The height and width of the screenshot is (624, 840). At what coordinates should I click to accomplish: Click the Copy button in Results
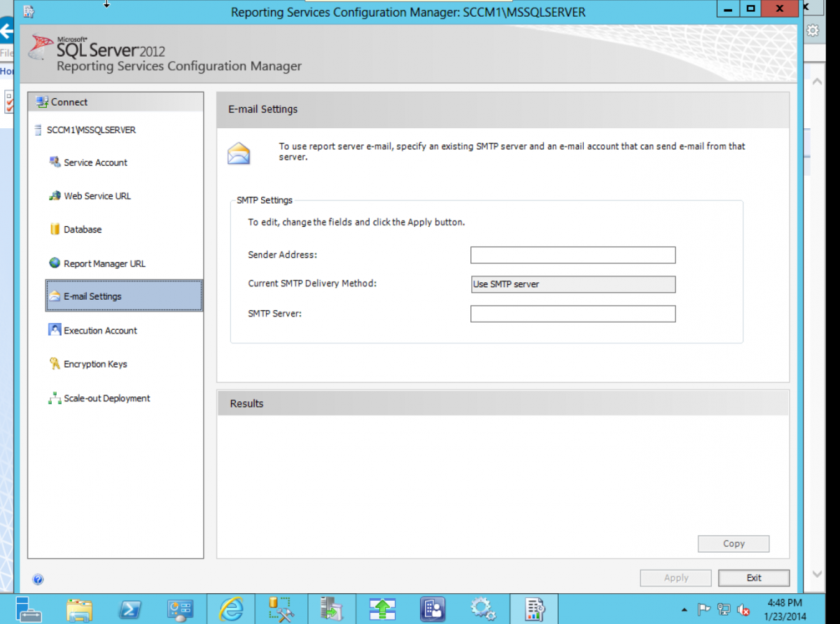pyautogui.click(x=734, y=543)
